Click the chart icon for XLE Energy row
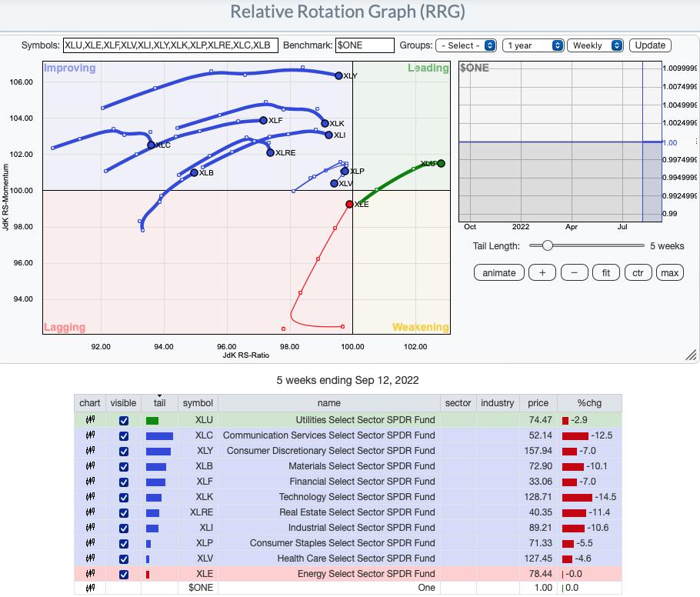The height and width of the screenshot is (597, 700). tap(89, 574)
